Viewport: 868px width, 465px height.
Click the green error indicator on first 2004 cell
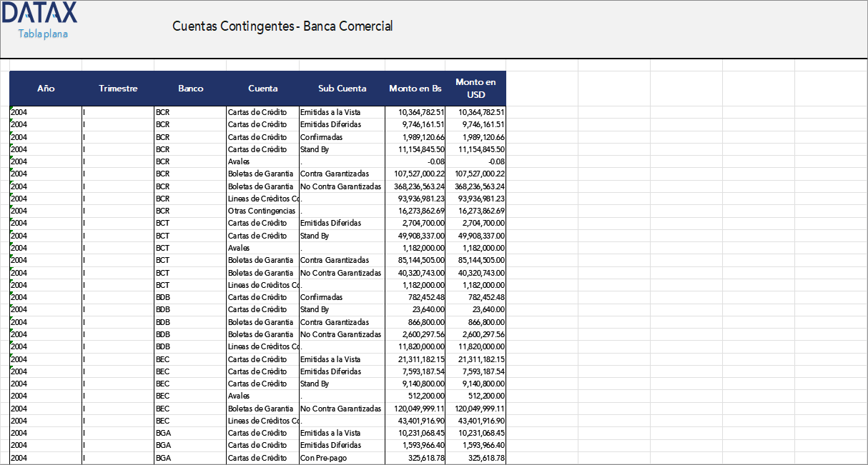[11, 109]
